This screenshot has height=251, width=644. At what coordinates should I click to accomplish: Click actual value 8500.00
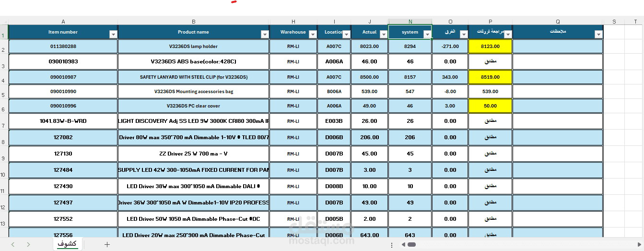[x=369, y=77]
